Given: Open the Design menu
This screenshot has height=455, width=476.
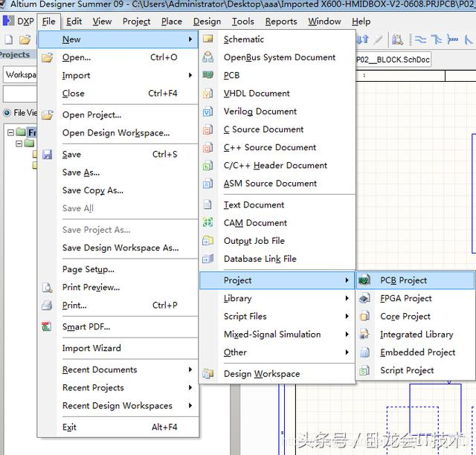Looking at the screenshot, I should pyautogui.click(x=207, y=22).
